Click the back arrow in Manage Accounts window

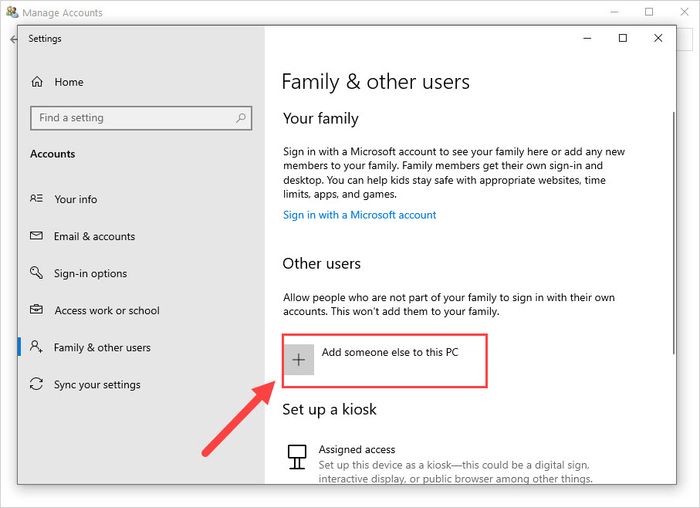click(x=13, y=39)
